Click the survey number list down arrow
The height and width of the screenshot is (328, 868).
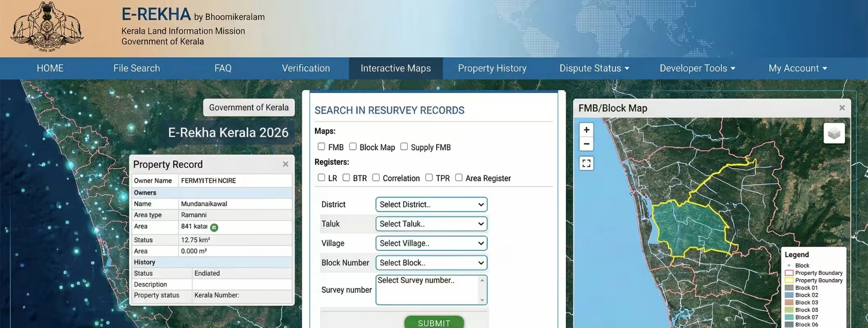pos(482,300)
